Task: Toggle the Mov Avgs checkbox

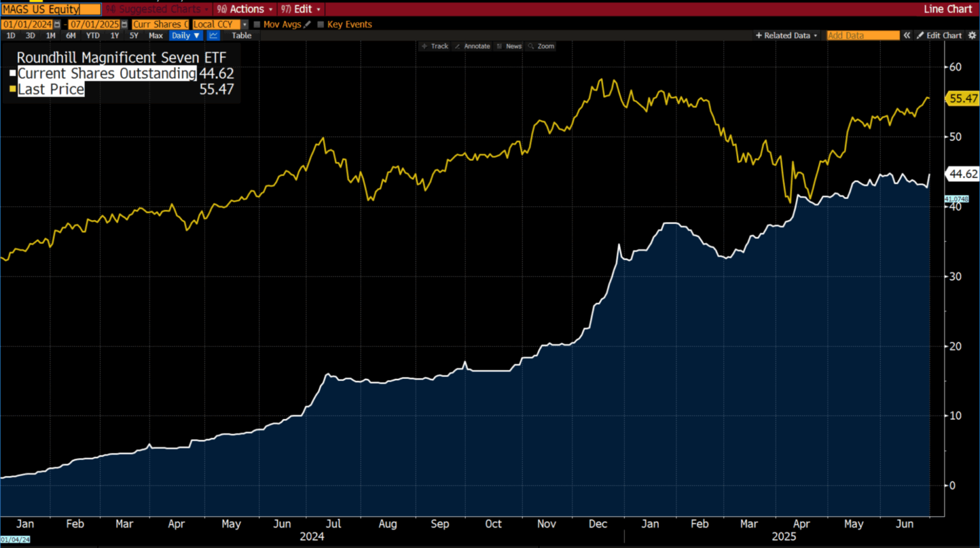Action: [x=257, y=24]
